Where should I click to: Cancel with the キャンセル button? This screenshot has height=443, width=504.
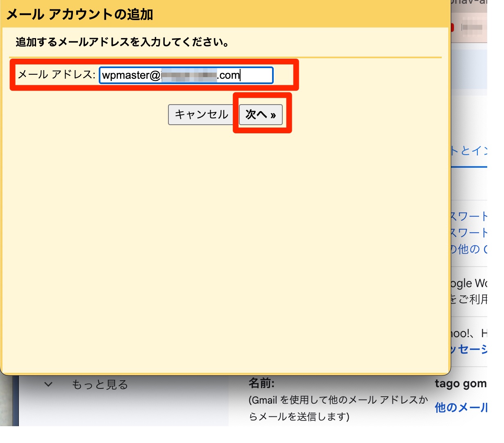coord(201,114)
